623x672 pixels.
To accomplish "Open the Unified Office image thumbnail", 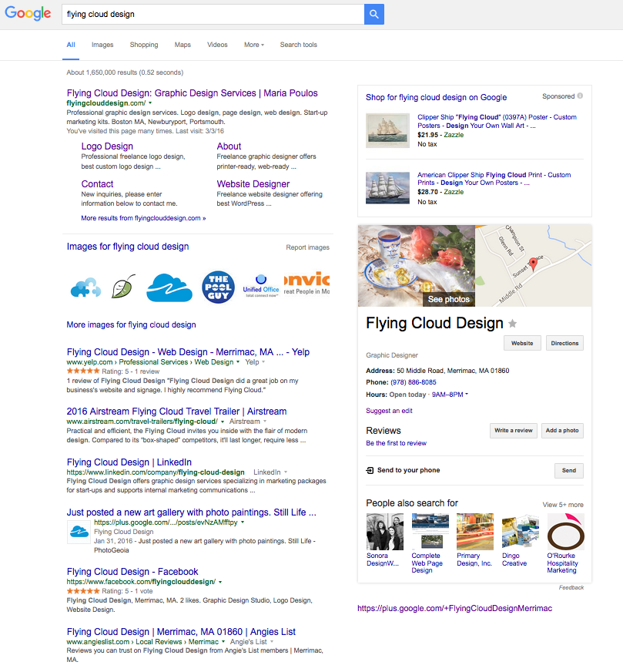I will tap(261, 286).
